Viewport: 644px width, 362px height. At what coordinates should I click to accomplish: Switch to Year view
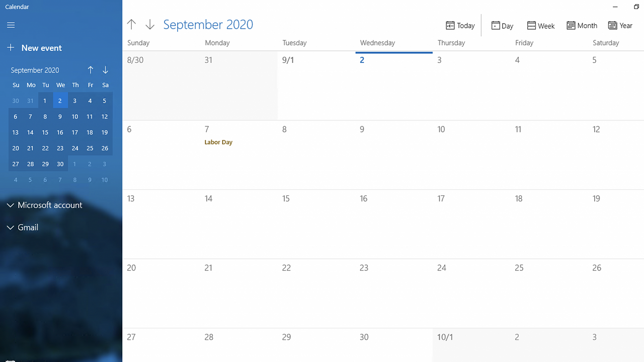(x=620, y=26)
